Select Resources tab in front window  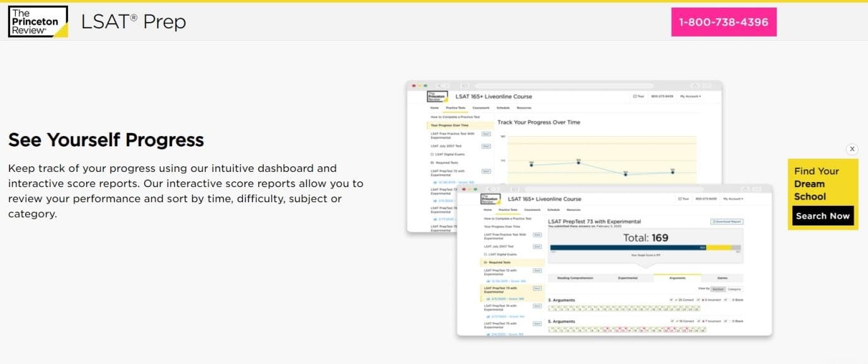pyautogui.click(x=573, y=210)
